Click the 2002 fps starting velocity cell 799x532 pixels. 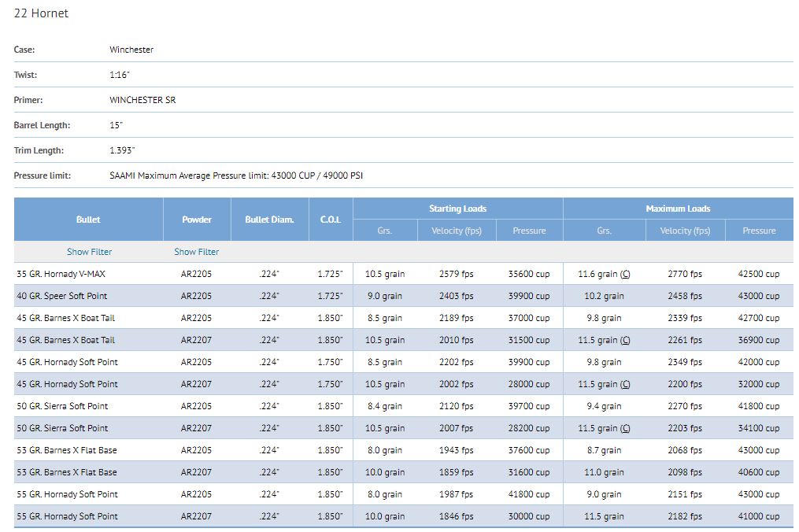tap(457, 384)
